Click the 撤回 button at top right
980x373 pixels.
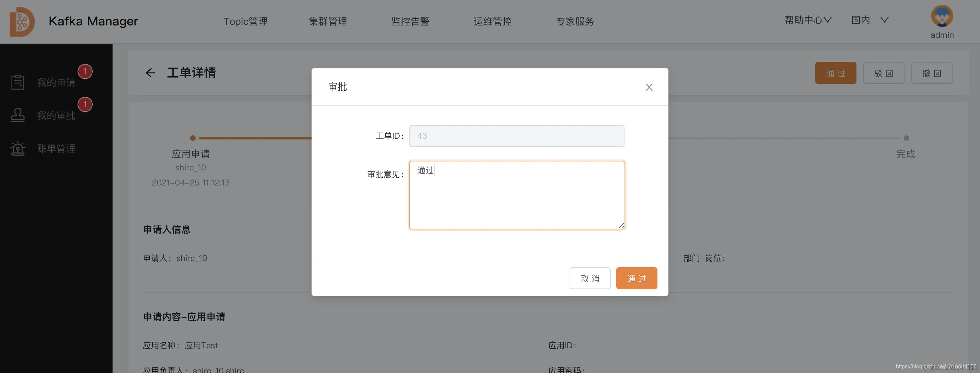pos(931,73)
